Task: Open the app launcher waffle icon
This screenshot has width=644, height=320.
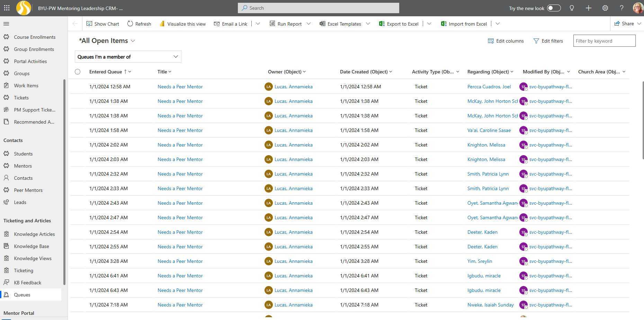Action: pyautogui.click(x=7, y=8)
